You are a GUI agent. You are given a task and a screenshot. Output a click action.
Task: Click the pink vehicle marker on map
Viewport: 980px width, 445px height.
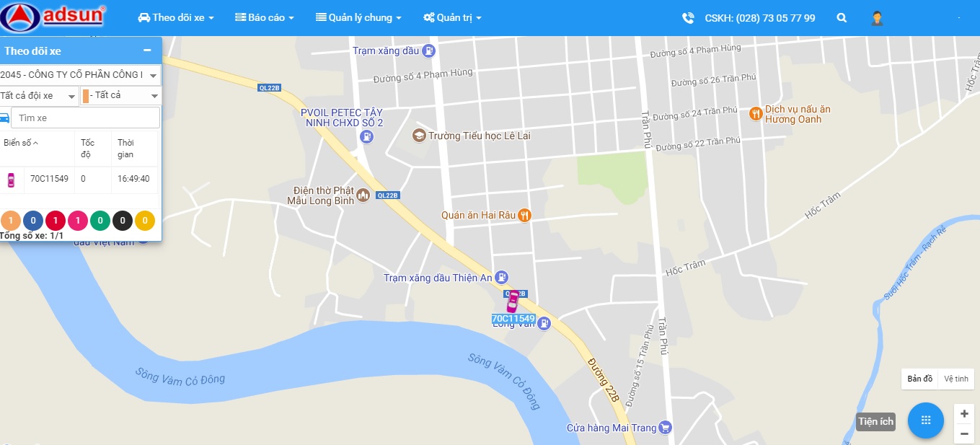(x=512, y=301)
